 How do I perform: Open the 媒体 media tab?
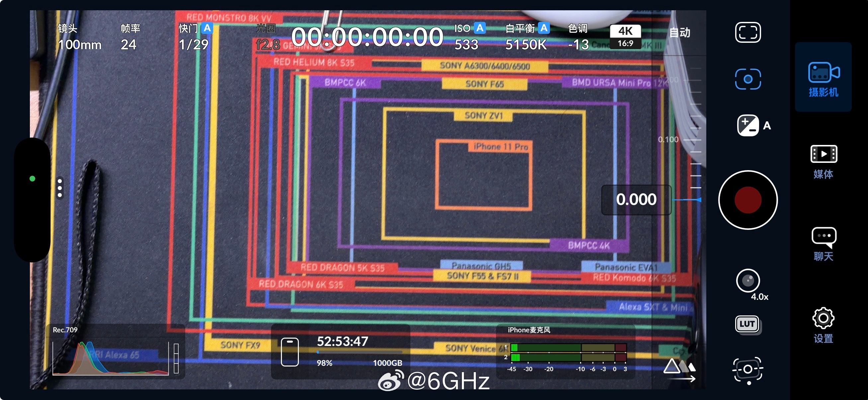[823, 162]
